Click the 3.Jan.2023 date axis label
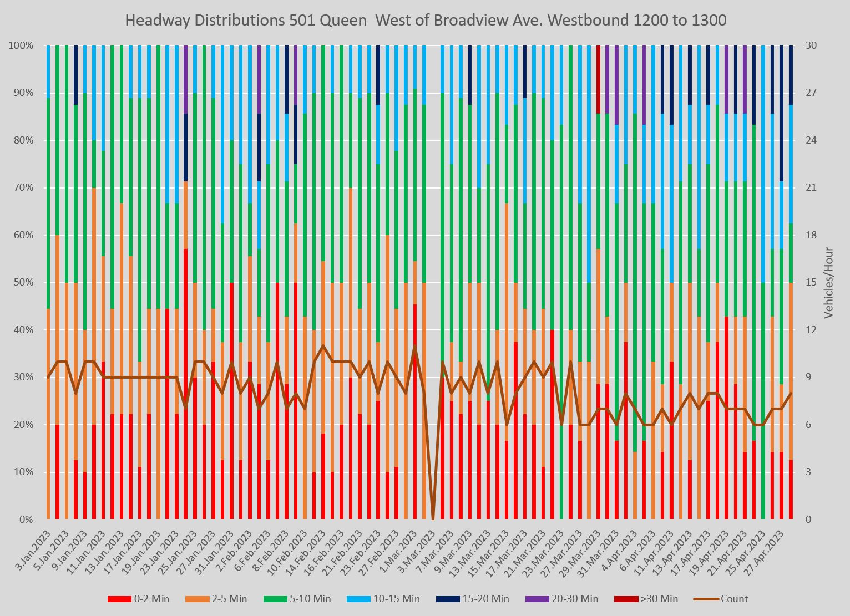This screenshot has width=850, height=616. coord(33,549)
